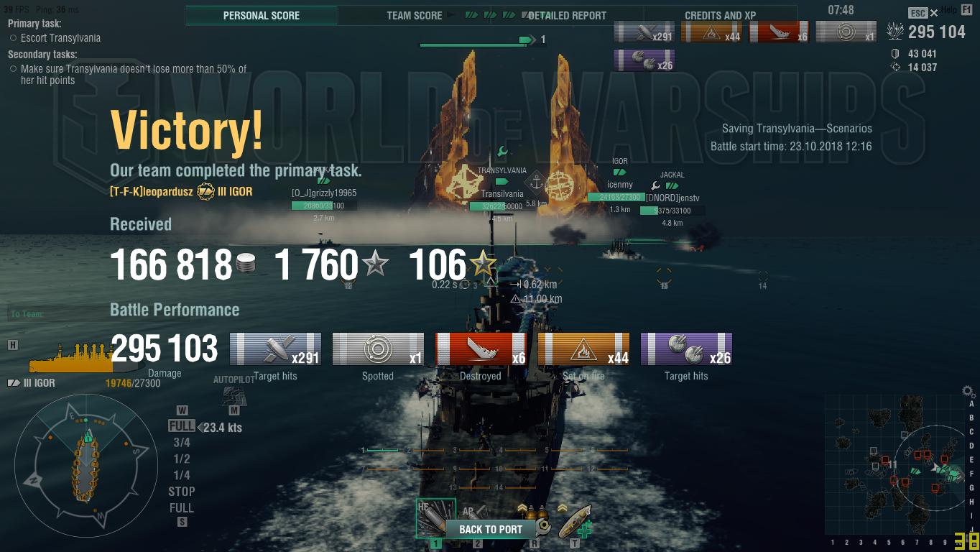The height and width of the screenshot is (552, 980).
Task: Toggle the Escort Transylvania primary task marker
Action: [x=14, y=38]
